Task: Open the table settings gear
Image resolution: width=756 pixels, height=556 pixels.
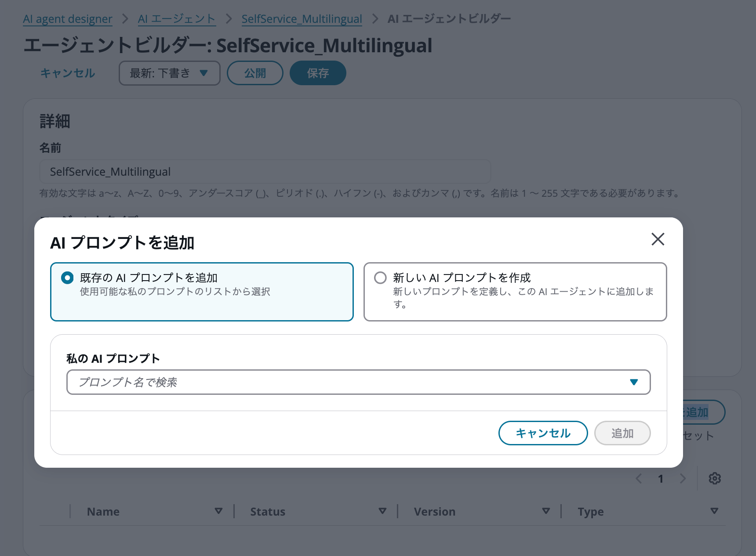Action: coord(715,479)
